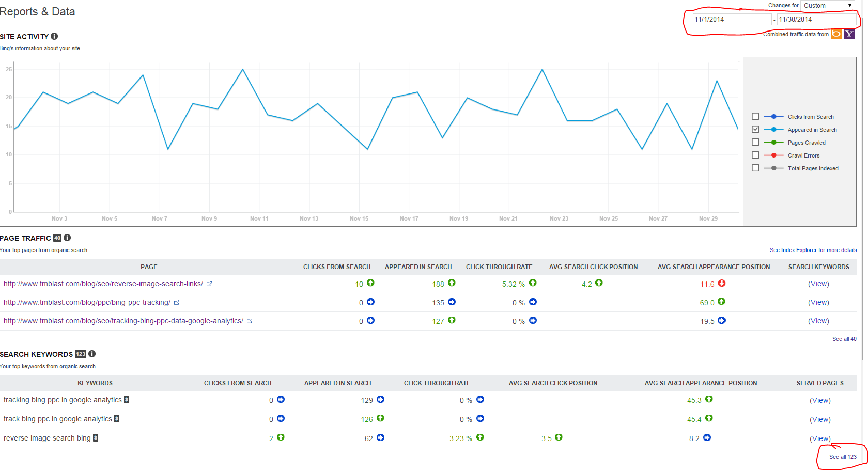868x470 pixels.
Task: Click keyword 'reverse image search bing'
Action: [47, 438]
